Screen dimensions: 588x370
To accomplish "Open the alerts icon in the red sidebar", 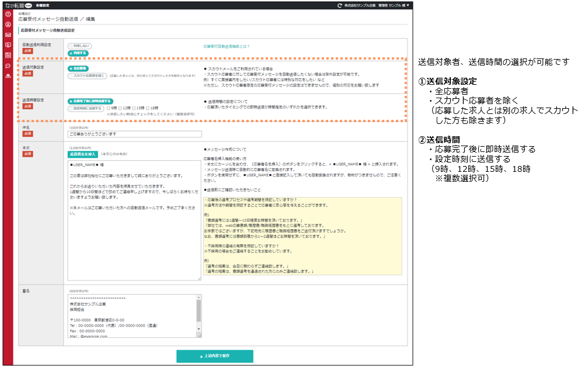I will pos(8,15).
